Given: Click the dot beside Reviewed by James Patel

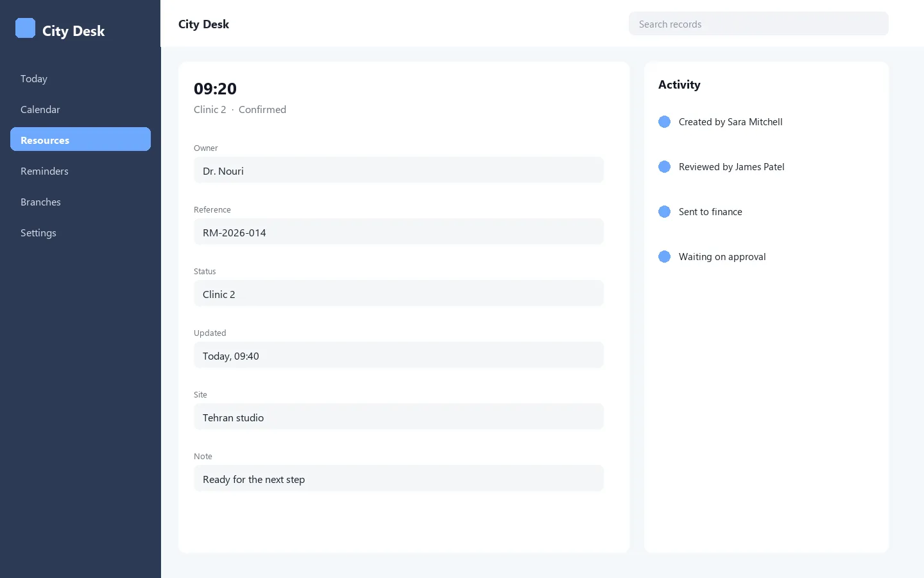Looking at the screenshot, I should 664,167.
